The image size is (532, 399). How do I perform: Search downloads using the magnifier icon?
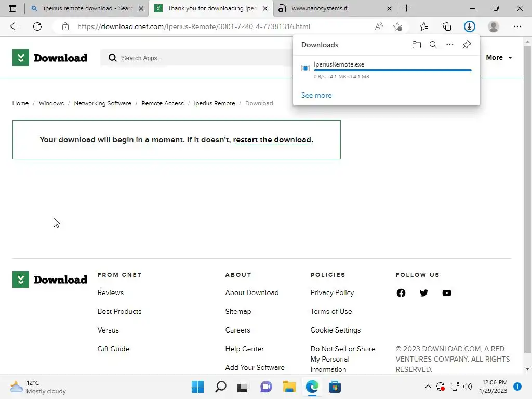(x=433, y=45)
